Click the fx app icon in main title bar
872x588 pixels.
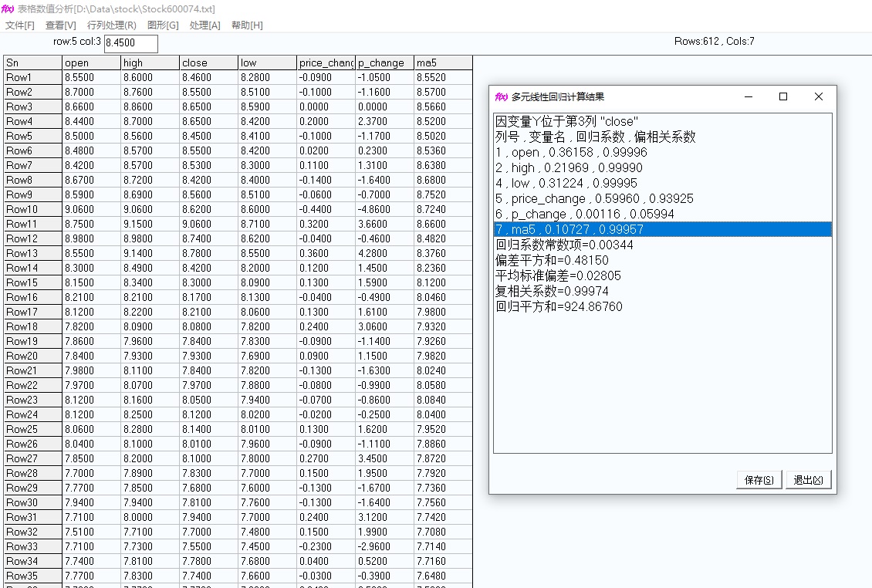8,9
